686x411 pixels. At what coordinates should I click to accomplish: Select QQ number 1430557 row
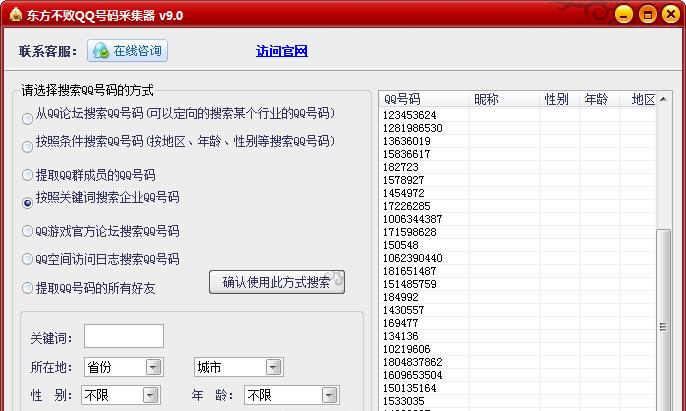pyautogui.click(x=518, y=310)
